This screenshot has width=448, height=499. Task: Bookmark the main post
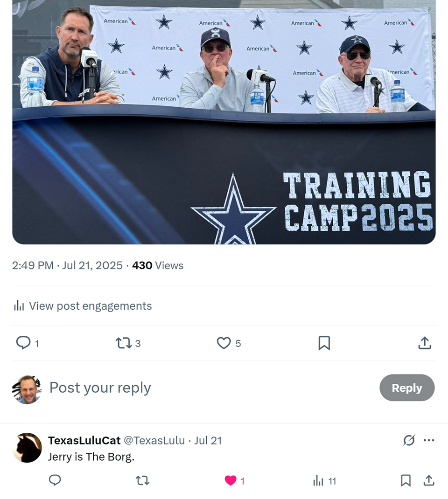[324, 343]
